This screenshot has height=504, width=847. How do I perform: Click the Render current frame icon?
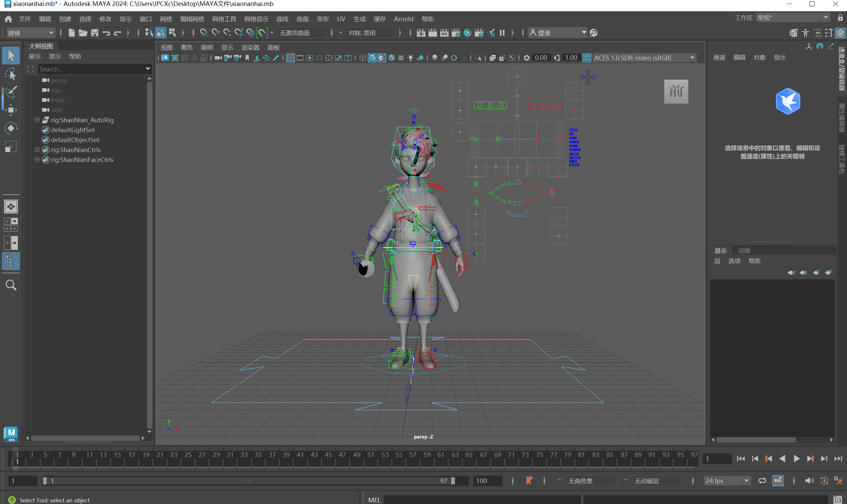click(433, 33)
